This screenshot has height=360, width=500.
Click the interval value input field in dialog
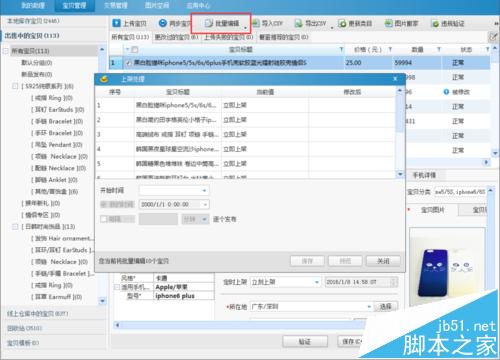click(158, 219)
